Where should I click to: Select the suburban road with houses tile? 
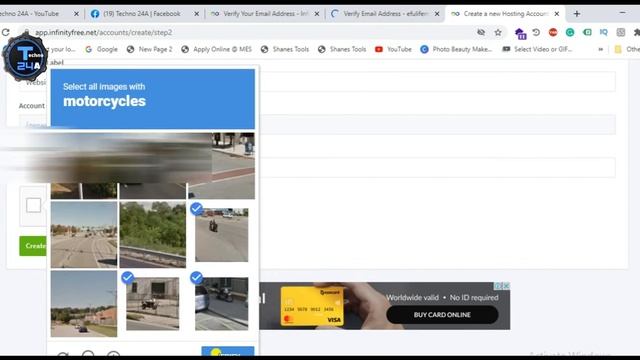(x=84, y=304)
